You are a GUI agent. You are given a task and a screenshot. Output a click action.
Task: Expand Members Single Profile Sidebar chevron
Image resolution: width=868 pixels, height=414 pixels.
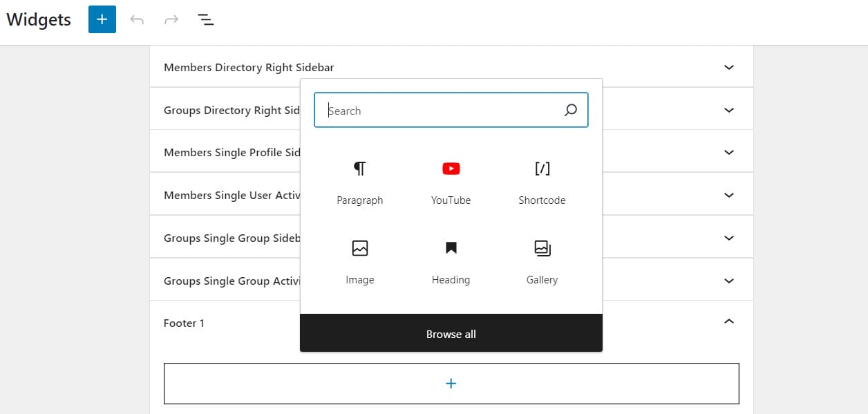coord(728,152)
